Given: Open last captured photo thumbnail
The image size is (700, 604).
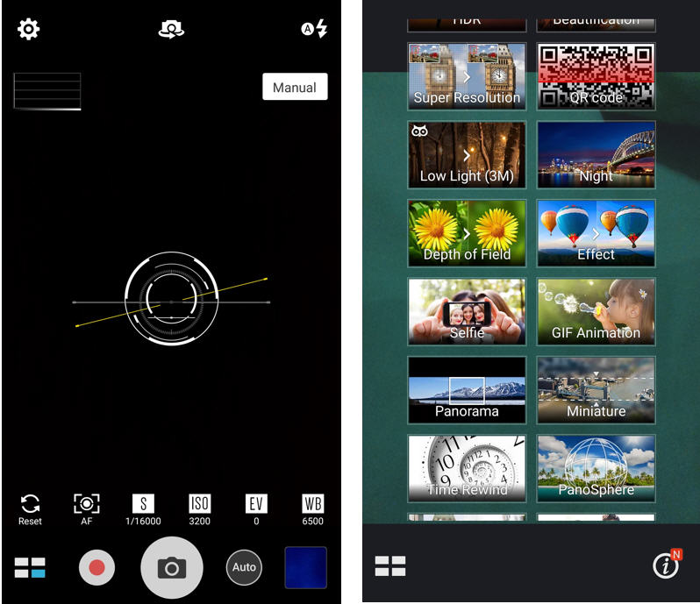Looking at the screenshot, I should 305,567.
